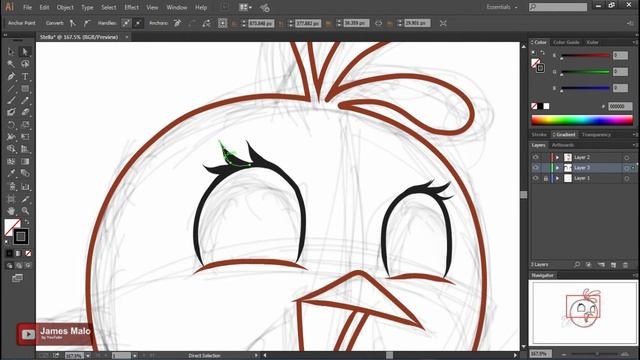Switch to the Transparency tab
The image size is (640, 360).
(596, 134)
